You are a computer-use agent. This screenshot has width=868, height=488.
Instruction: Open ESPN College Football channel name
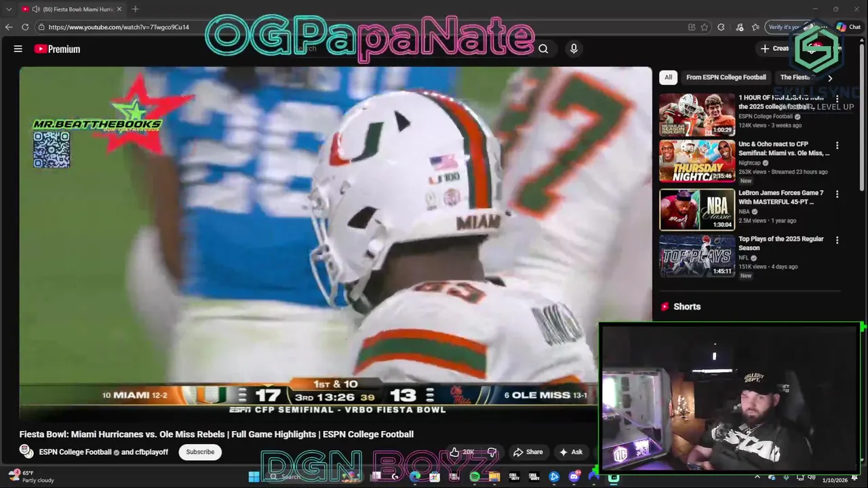(x=75, y=452)
